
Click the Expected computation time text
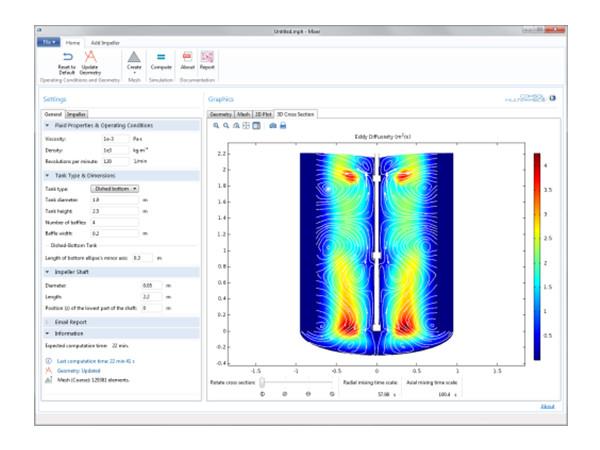click(x=87, y=346)
